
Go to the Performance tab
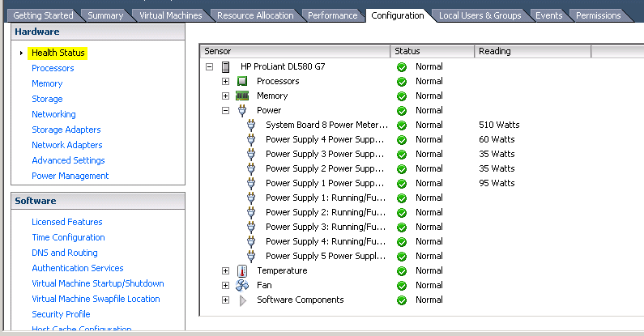coord(333,15)
